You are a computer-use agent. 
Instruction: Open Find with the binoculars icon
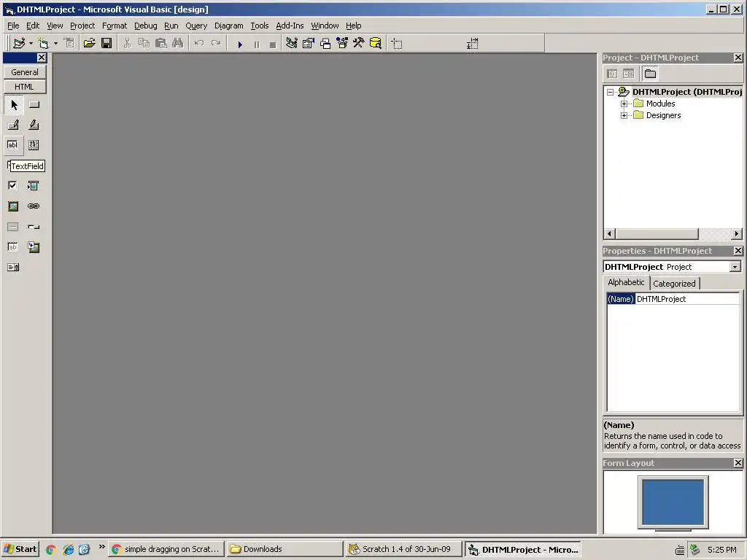pos(178,43)
